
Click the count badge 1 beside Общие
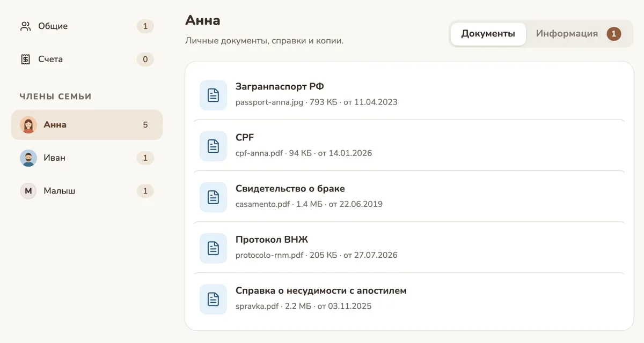pyautogui.click(x=145, y=26)
